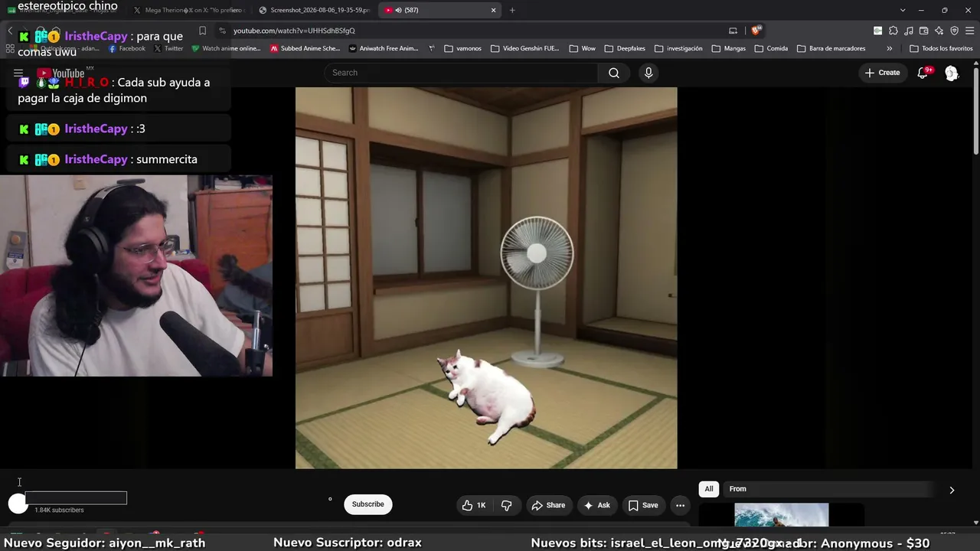Open the Brave Wallet icon

tap(923, 31)
